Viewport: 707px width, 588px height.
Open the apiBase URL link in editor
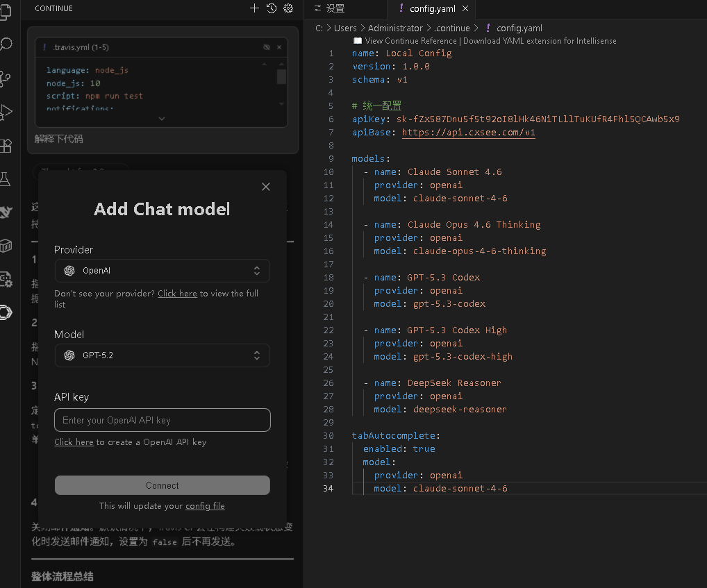tap(468, 133)
